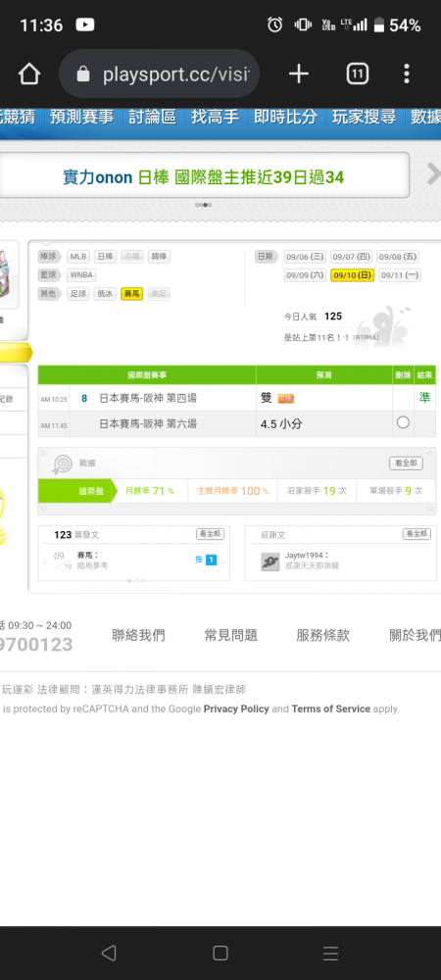Tap the Android back navigation icon
The image size is (441, 980).
[109, 953]
